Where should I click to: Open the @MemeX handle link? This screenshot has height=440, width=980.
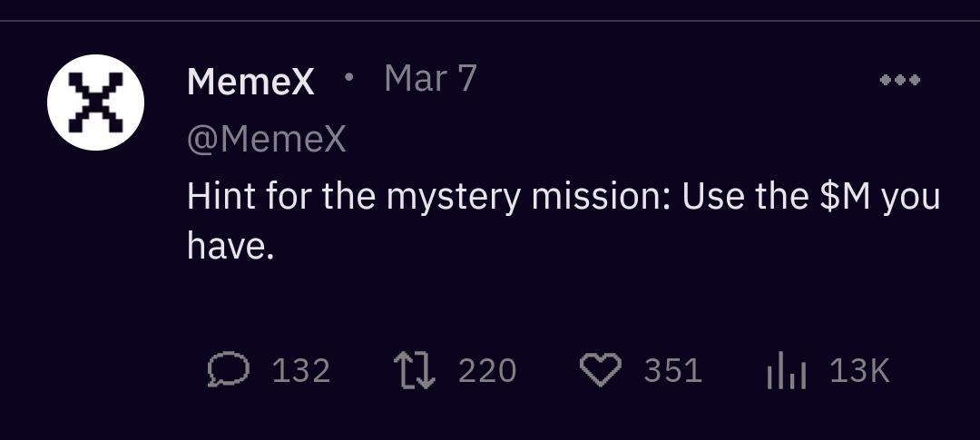[x=266, y=140]
